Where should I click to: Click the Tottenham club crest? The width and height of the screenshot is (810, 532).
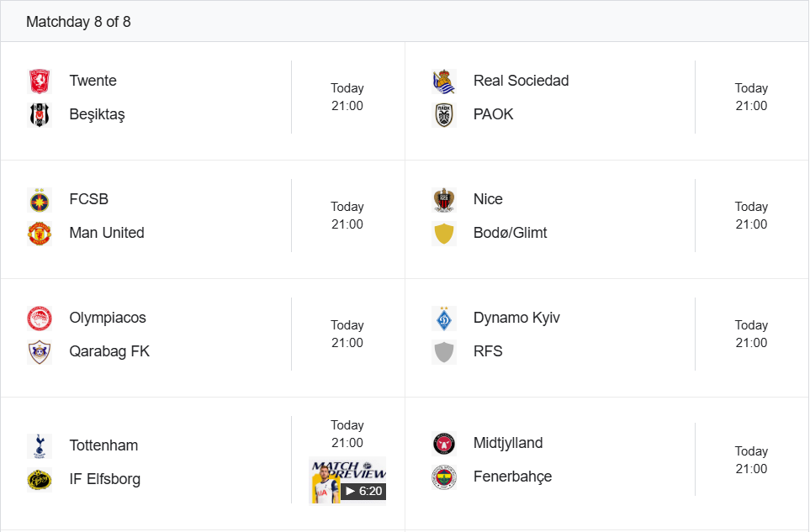click(x=40, y=446)
